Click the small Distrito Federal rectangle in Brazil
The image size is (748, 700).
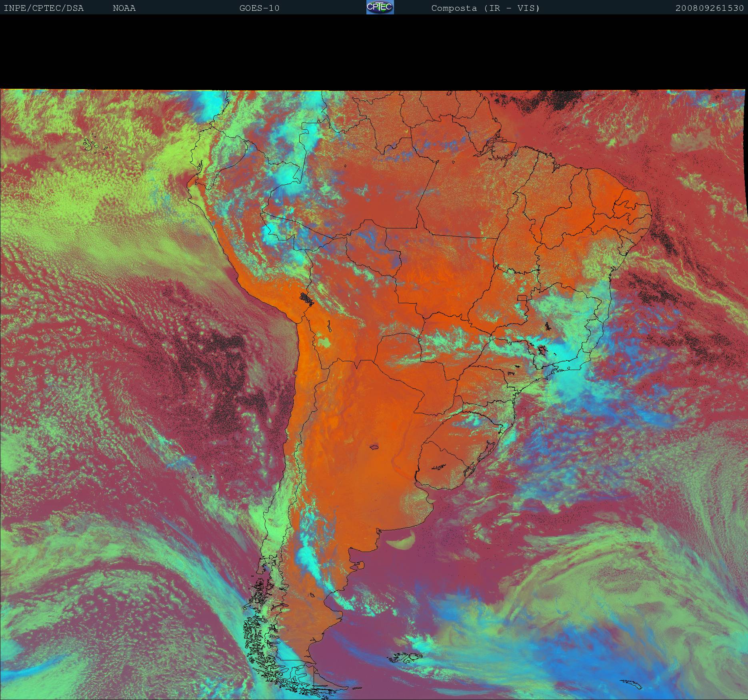pos(522,298)
